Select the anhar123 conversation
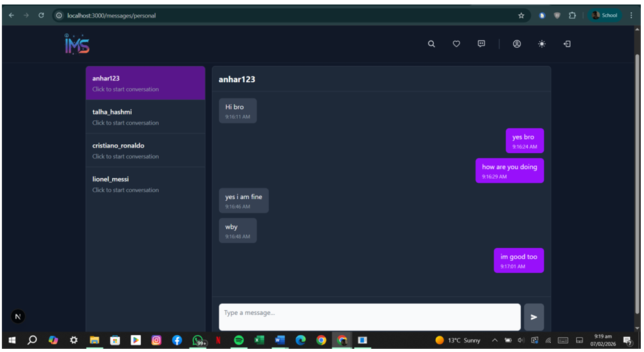This screenshot has width=644, height=352. coord(145,83)
